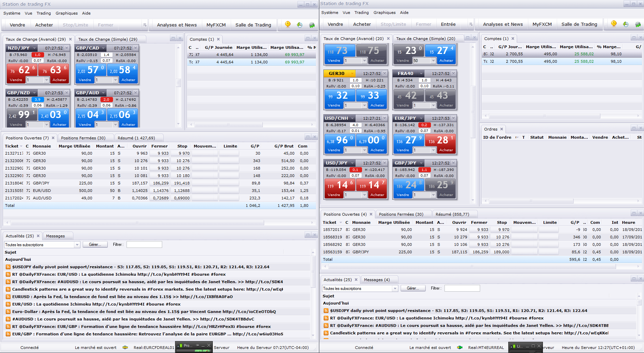Screen dimensions: 644x353
Task: Click RSS icon beside the $USDJPY pivot news in left window
Action: (x=8, y=267)
